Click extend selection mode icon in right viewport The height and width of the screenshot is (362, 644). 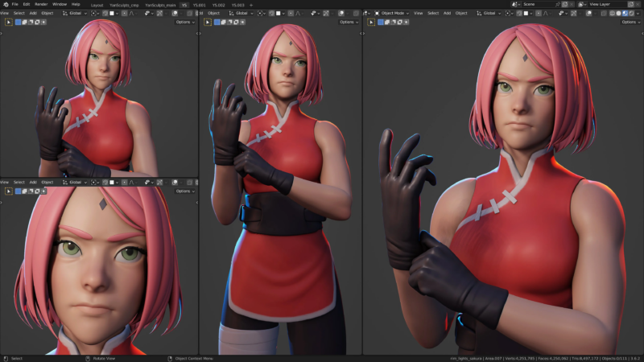tap(387, 22)
